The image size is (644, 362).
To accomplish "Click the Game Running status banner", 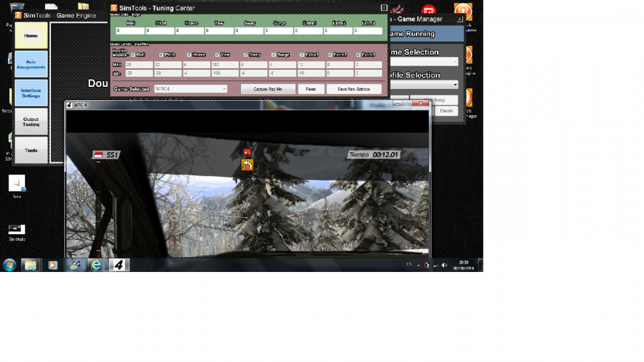I will pos(426,34).
